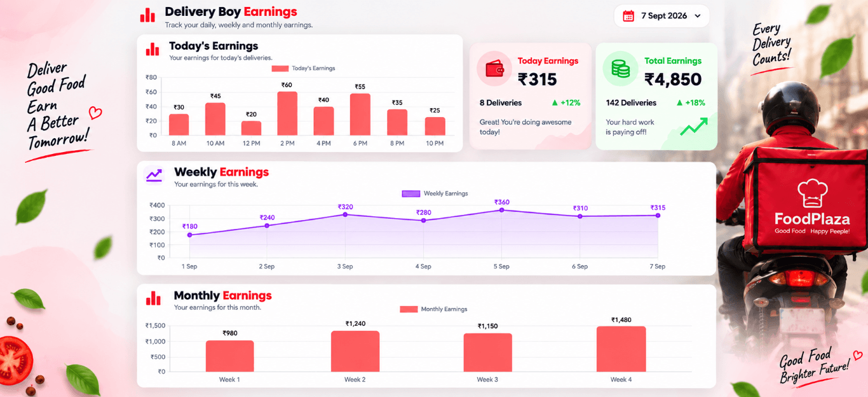Click the Weekly Earnings trend icon
Image resolution: width=868 pixels, height=397 pixels.
pyautogui.click(x=154, y=175)
